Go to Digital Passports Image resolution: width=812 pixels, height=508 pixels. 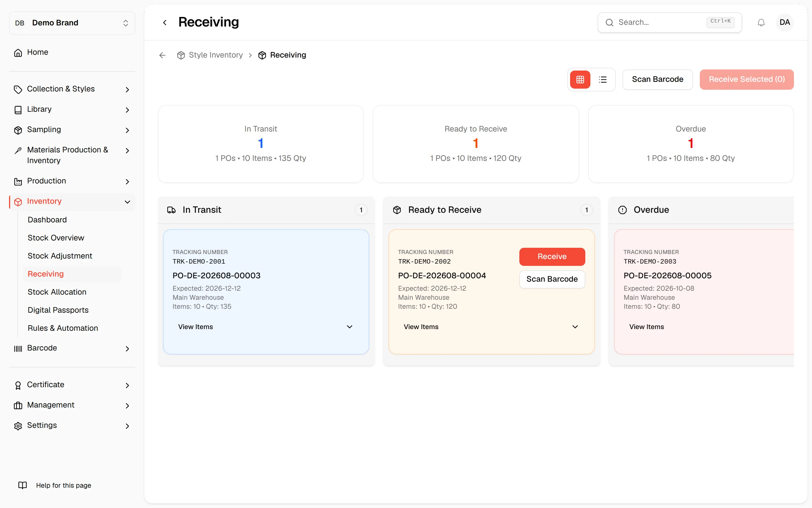pyautogui.click(x=58, y=310)
